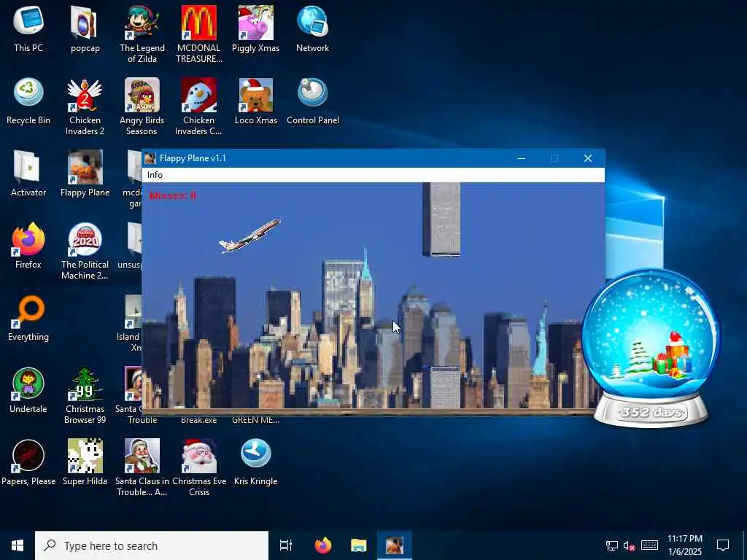This screenshot has height=560, width=747.
Task: Open the Kris Kringle shortcut
Action: [256, 463]
